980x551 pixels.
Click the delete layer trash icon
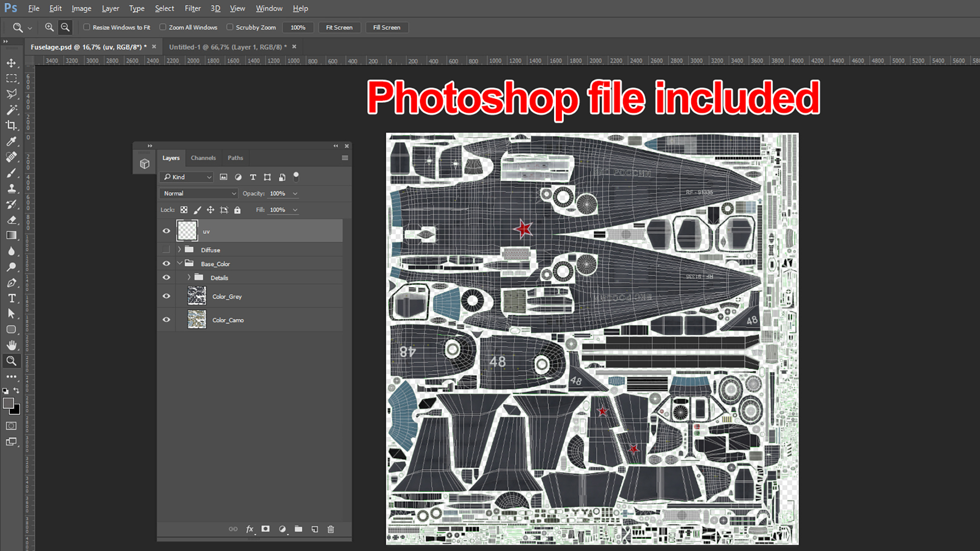tap(331, 529)
